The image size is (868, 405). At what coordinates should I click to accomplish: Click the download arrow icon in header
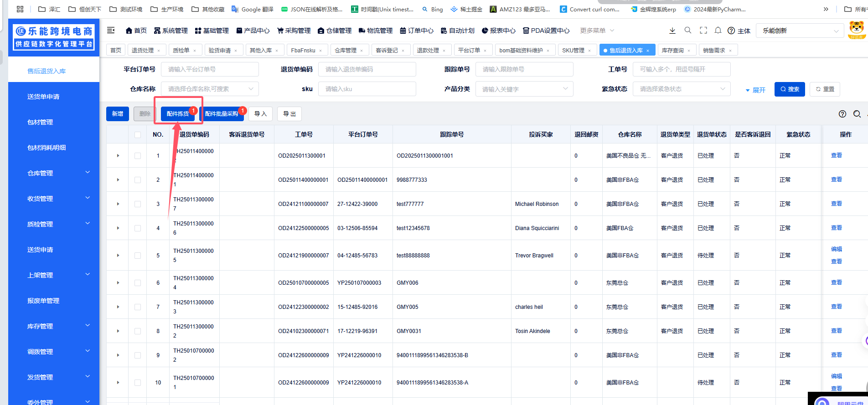pyautogui.click(x=672, y=31)
